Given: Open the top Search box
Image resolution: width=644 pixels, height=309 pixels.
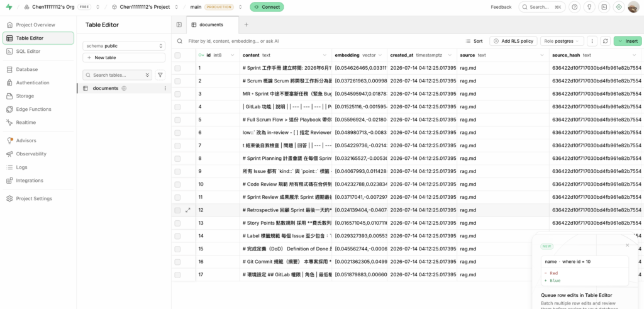Looking at the screenshot, I should (541, 7).
